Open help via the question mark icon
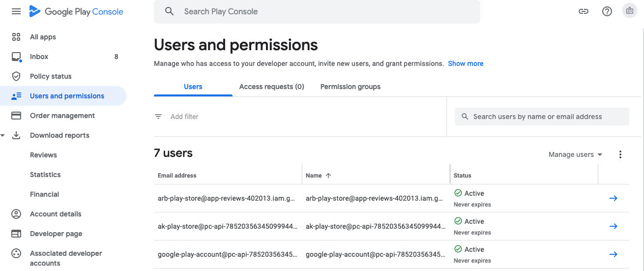This screenshot has height=271, width=644. click(607, 11)
